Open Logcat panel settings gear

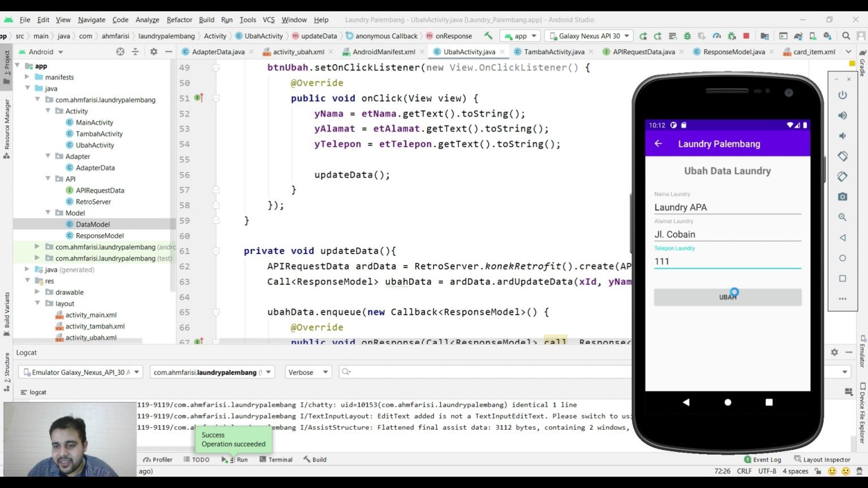(835, 352)
